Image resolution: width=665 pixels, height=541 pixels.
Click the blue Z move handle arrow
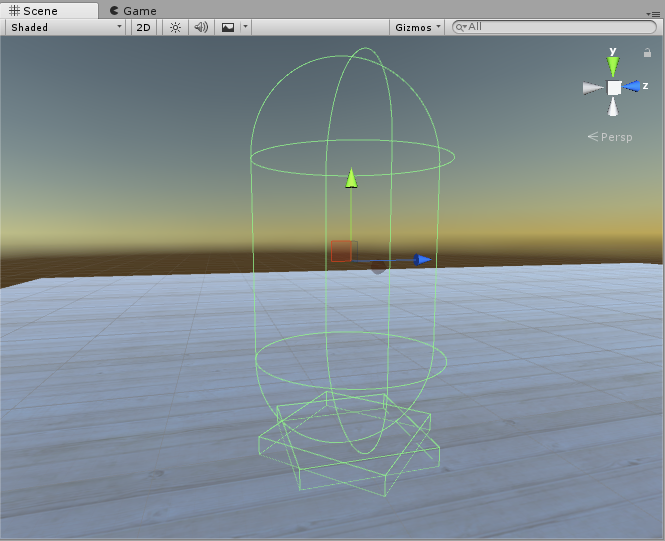422,259
